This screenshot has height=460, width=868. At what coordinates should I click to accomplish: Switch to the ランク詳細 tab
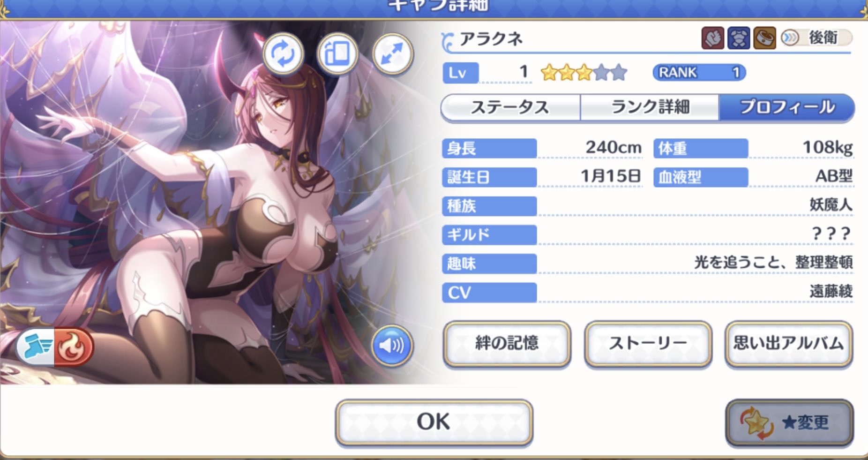pos(650,107)
